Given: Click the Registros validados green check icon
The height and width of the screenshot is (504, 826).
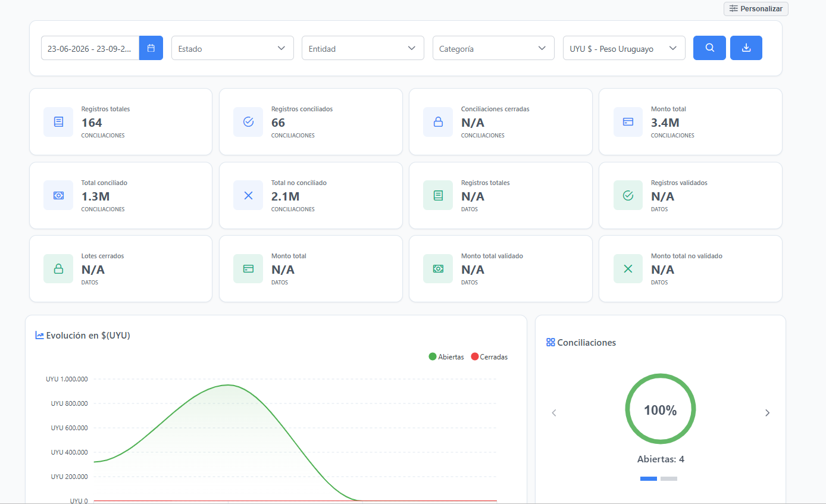Looking at the screenshot, I should [x=628, y=195].
